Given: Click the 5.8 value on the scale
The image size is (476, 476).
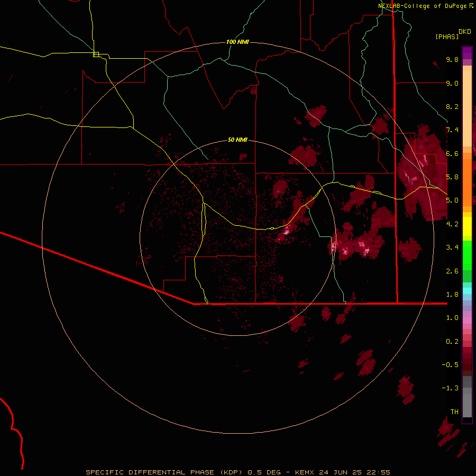Looking at the screenshot, I should pos(452,177).
